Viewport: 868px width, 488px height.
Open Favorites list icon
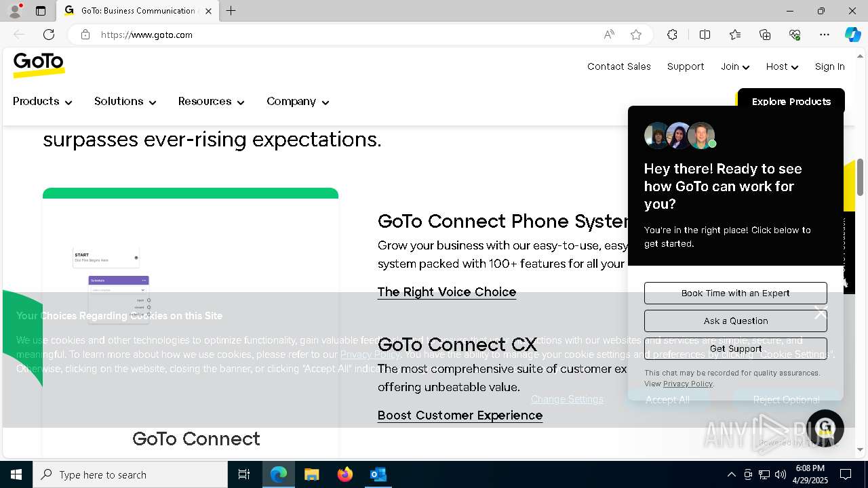(x=735, y=35)
